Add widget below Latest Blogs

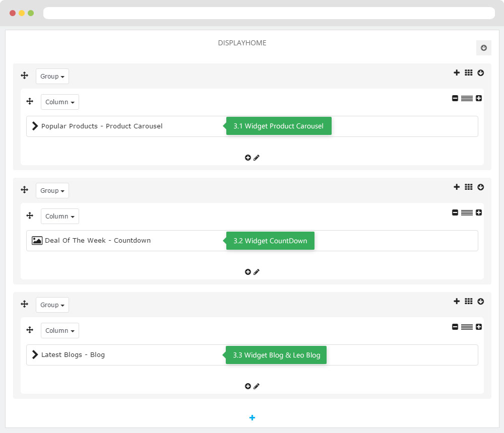tap(248, 386)
